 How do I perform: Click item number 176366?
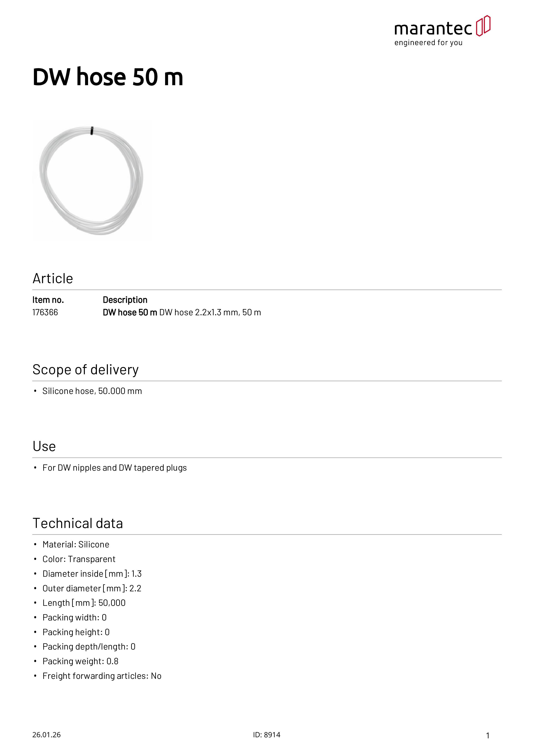45,312
